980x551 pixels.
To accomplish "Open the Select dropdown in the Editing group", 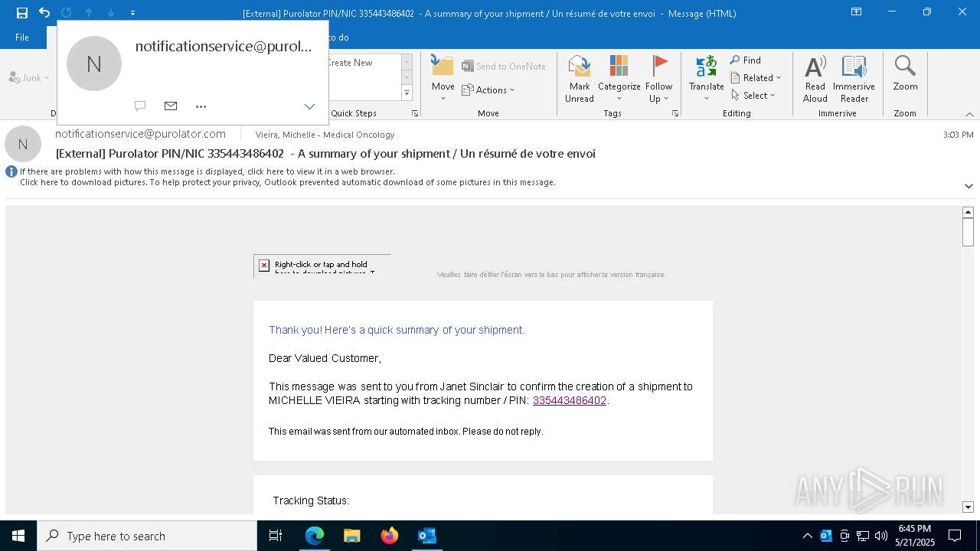I will tap(753, 95).
